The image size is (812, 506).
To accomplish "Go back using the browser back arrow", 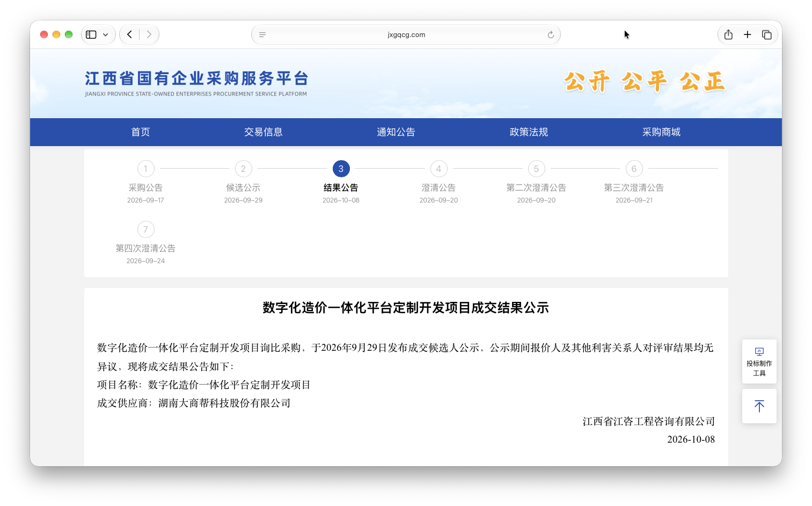I will 129,34.
